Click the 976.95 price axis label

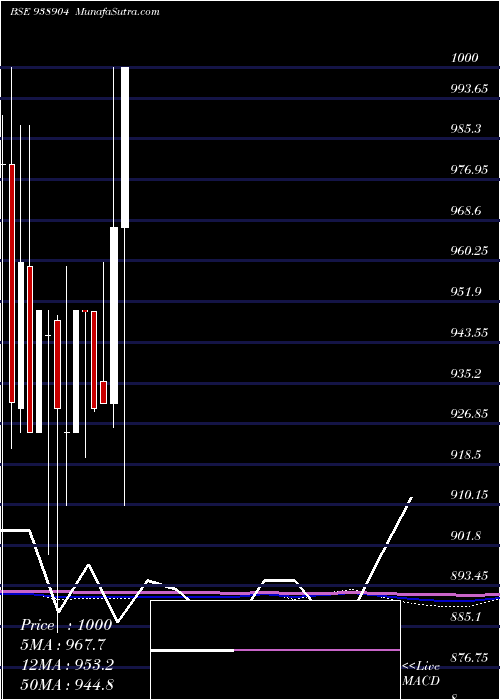point(469,170)
